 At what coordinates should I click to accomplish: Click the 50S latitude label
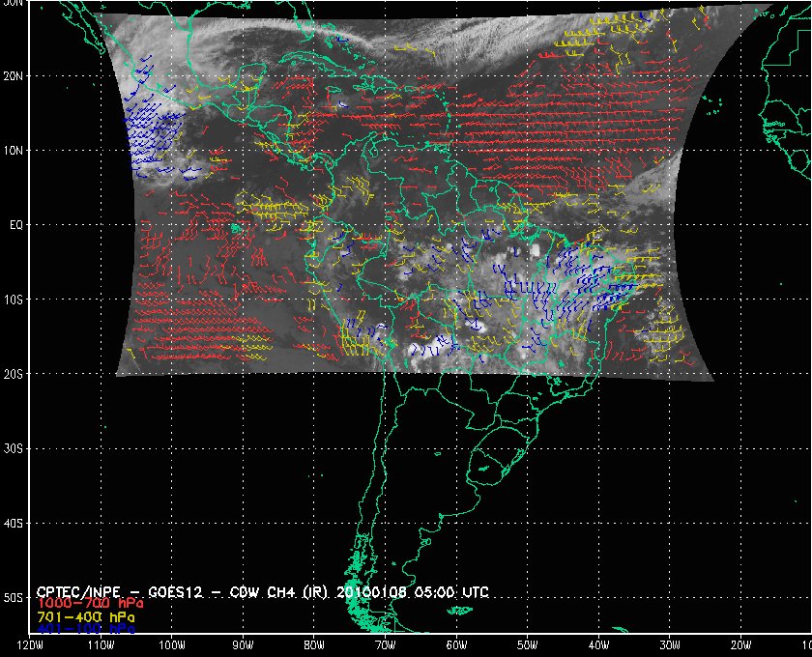pyautogui.click(x=13, y=598)
